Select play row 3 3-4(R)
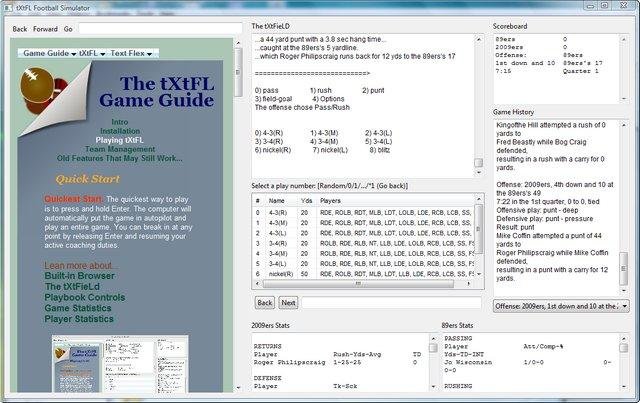Image resolution: width=640 pixels, height=403 pixels. coord(364,243)
